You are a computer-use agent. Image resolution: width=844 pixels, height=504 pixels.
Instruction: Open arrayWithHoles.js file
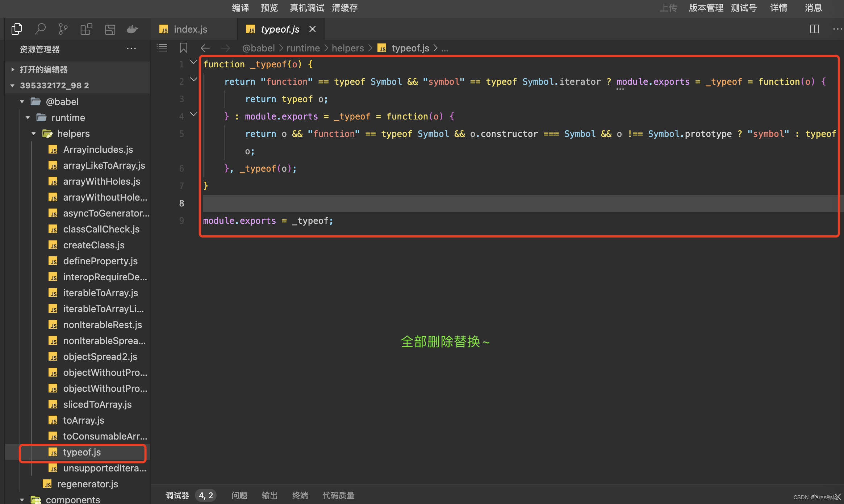(x=78, y=181)
